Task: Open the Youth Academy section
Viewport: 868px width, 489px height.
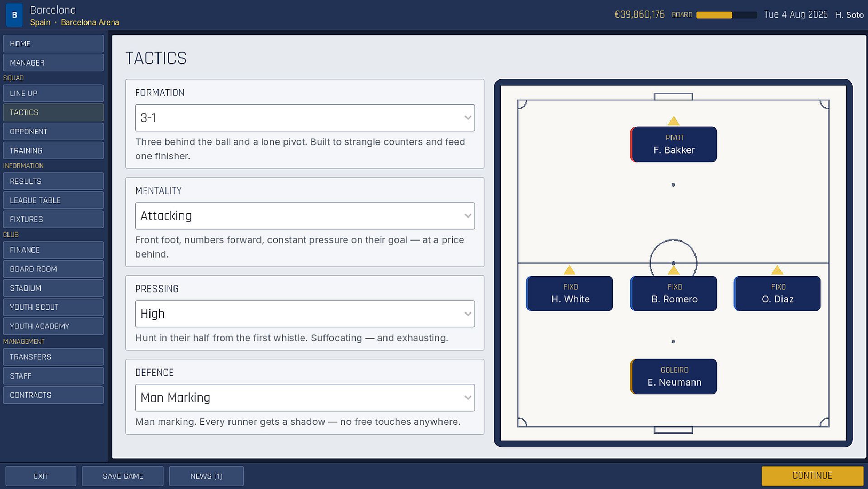Action: [x=53, y=326]
